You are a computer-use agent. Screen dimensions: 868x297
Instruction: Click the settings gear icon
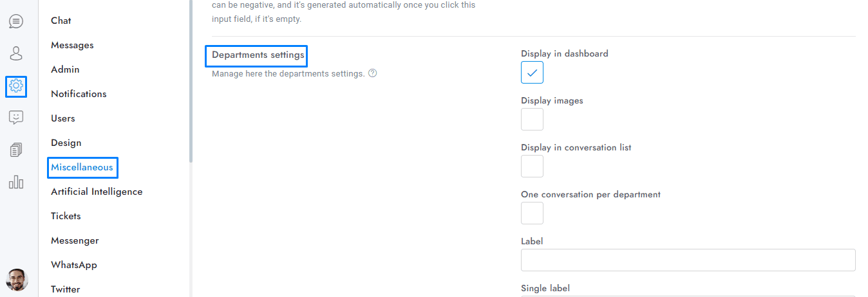coord(16,86)
